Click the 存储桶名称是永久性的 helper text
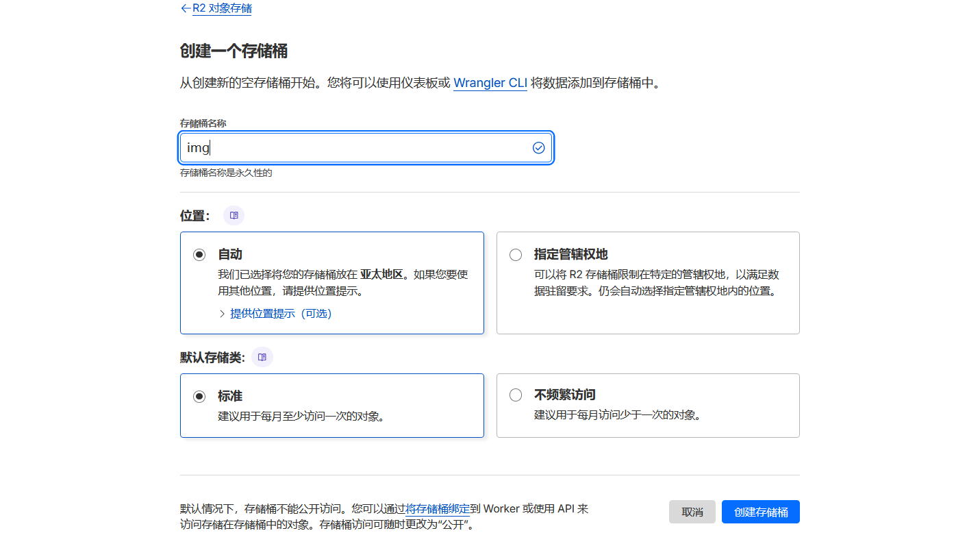The width and height of the screenshot is (980, 533). pyautogui.click(x=225, y=173)
